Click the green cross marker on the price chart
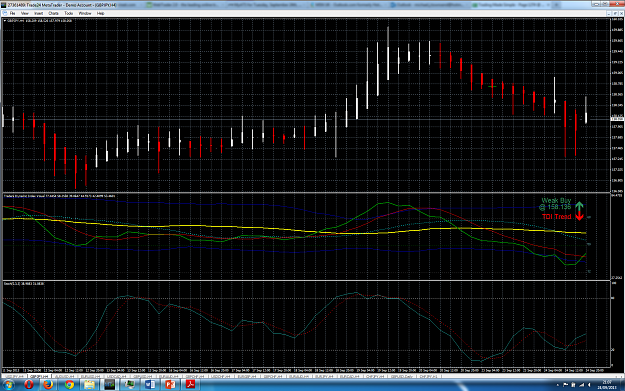The height and width of the screenshot is (391, 625). coord(492,86)
